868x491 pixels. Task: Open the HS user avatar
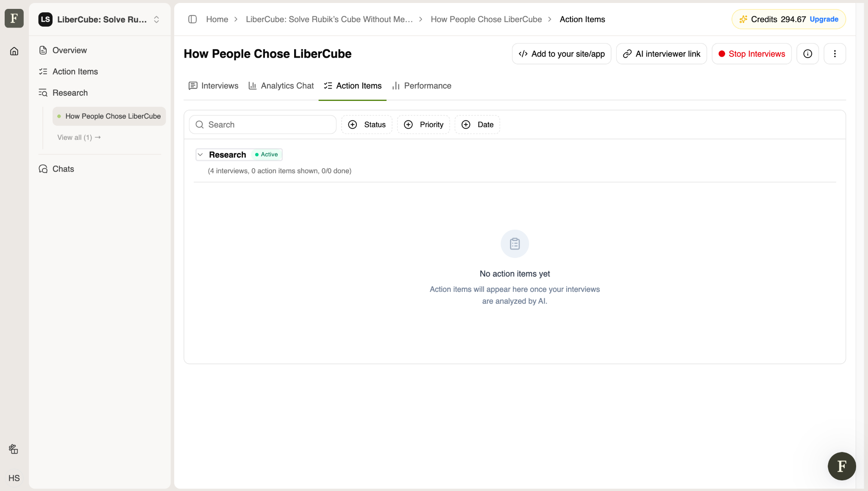coord(14,478)
